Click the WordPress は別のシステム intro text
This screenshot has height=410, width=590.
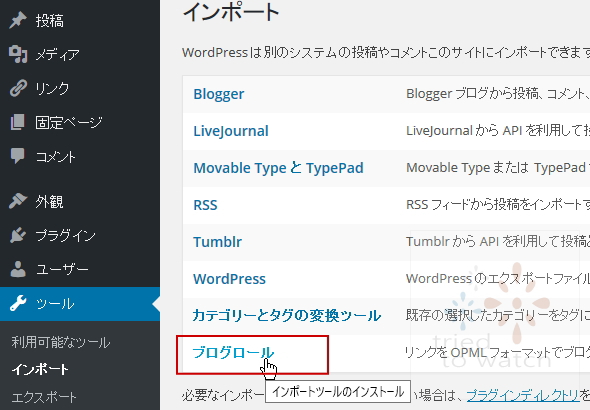[x=386, y=52]
